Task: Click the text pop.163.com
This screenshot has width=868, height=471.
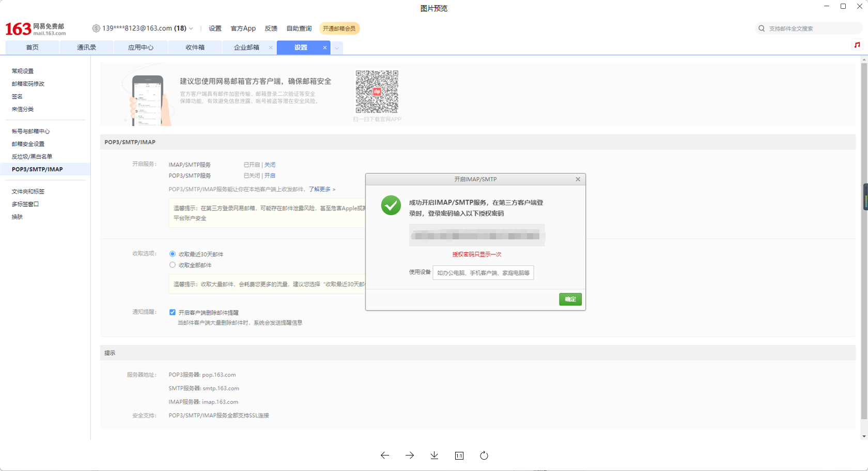Action: (219, 375)
